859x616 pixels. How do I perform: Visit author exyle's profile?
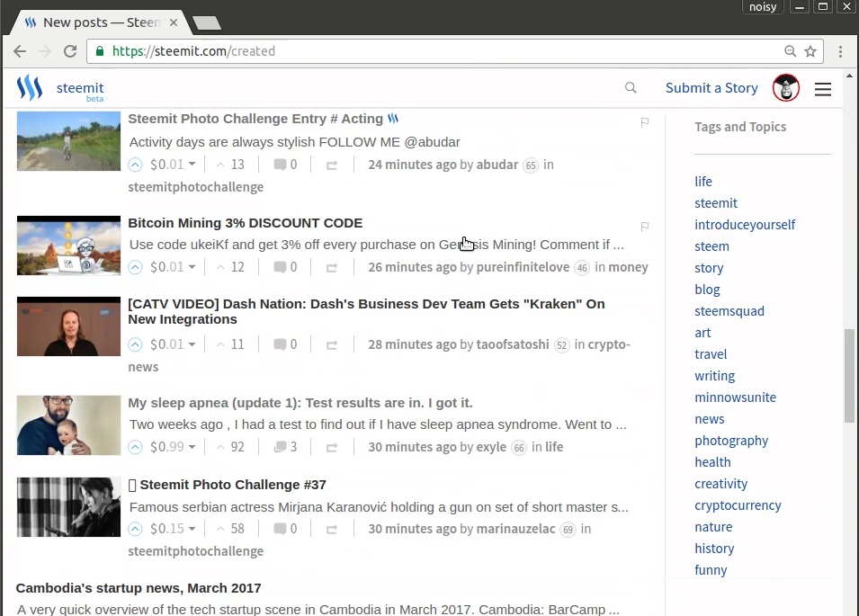click(x=491, y=447)
